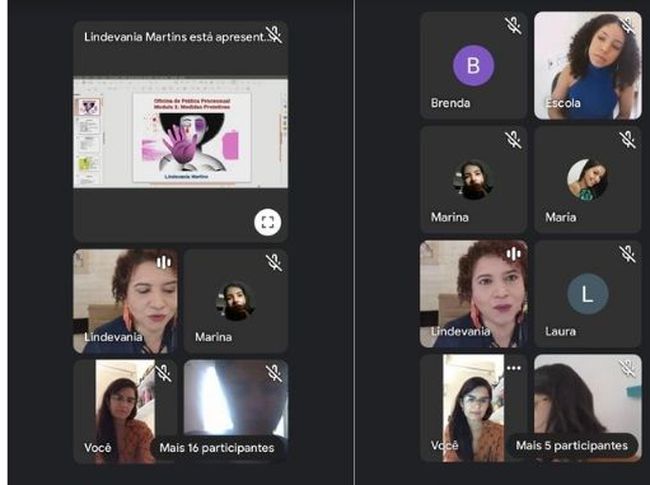
Task: Click the muted mic on Marina's tile beside Maria
Action: (513, 139)
